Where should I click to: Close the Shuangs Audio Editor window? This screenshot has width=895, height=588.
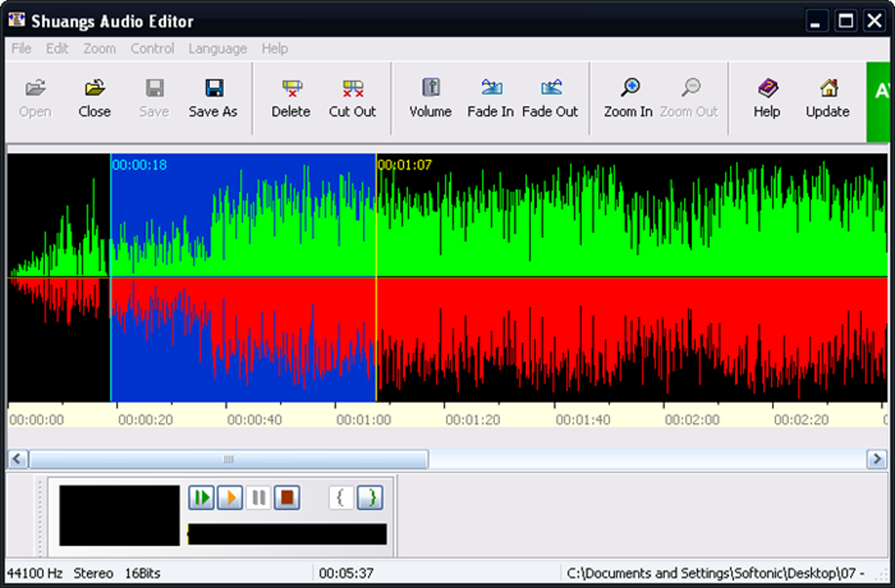pyautogui.click(x=875, y=22)
